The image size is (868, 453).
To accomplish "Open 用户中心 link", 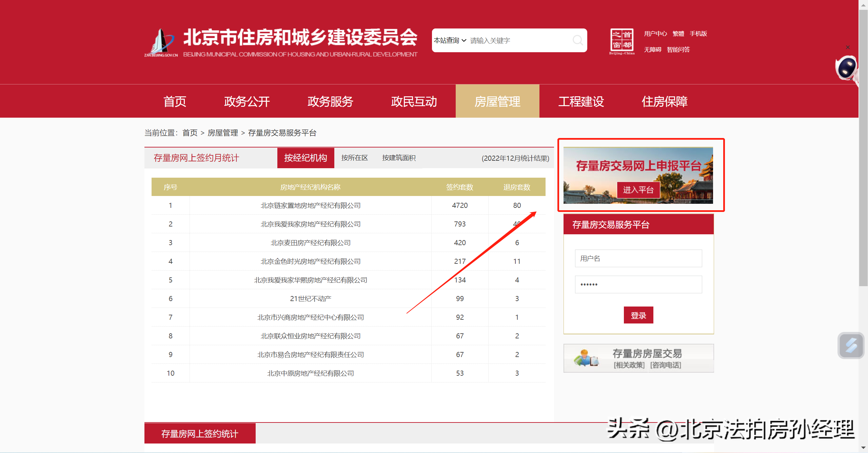I will 655,34.
